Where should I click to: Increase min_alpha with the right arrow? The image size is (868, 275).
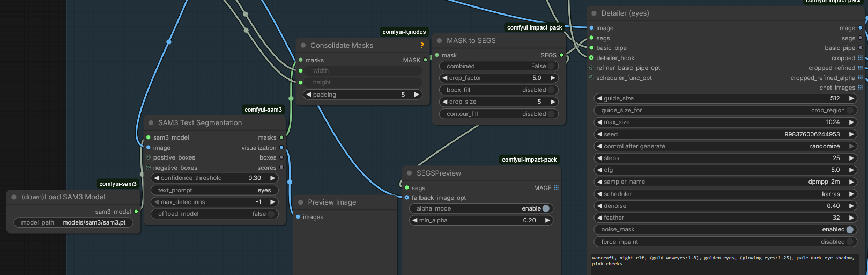click(547, 220)
